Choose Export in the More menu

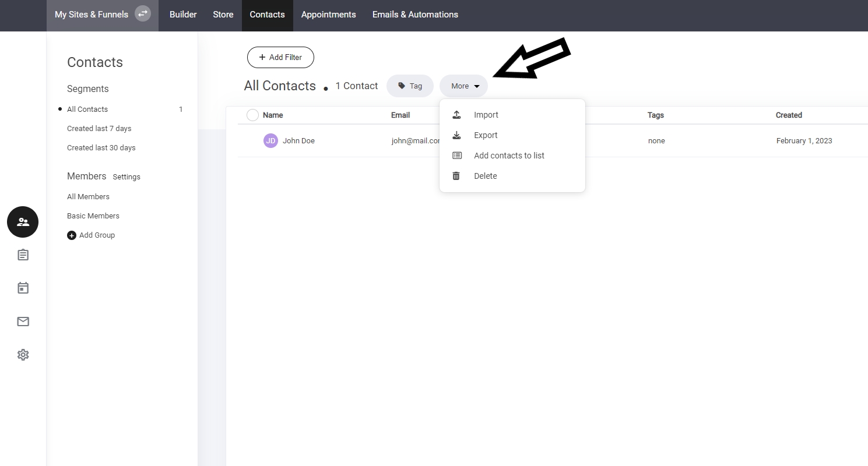(x=485, y=135)
